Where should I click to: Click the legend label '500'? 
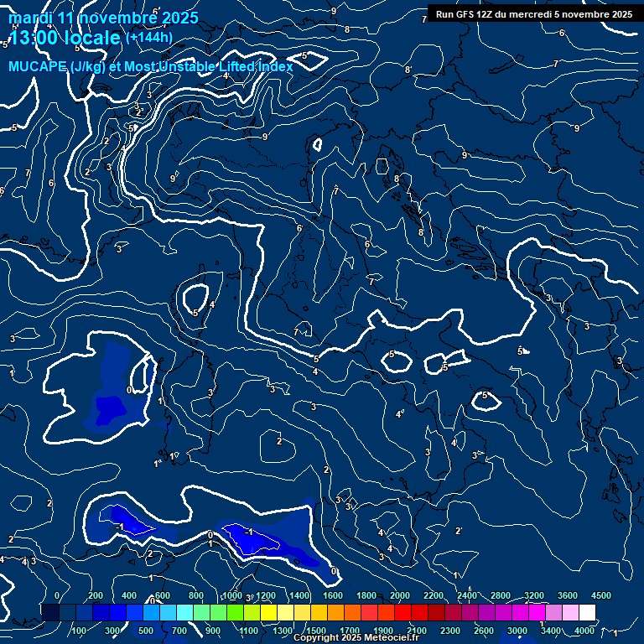pos(146,631)
